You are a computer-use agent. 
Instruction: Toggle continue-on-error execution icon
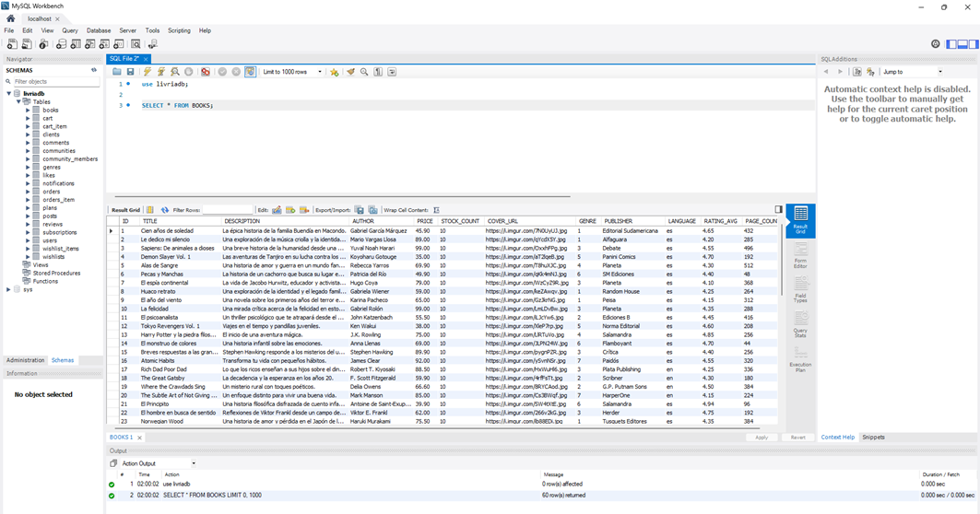pyautogui.click(x=206, y=72)
